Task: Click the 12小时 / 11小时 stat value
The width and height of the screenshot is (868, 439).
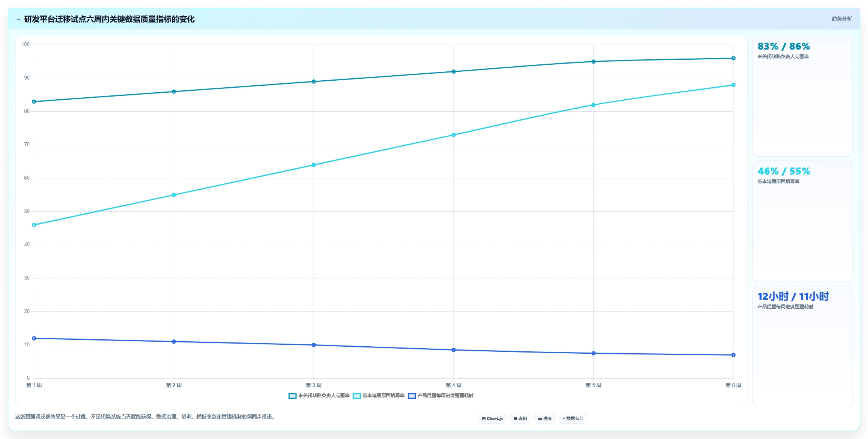Action: (x=793, y=297)
